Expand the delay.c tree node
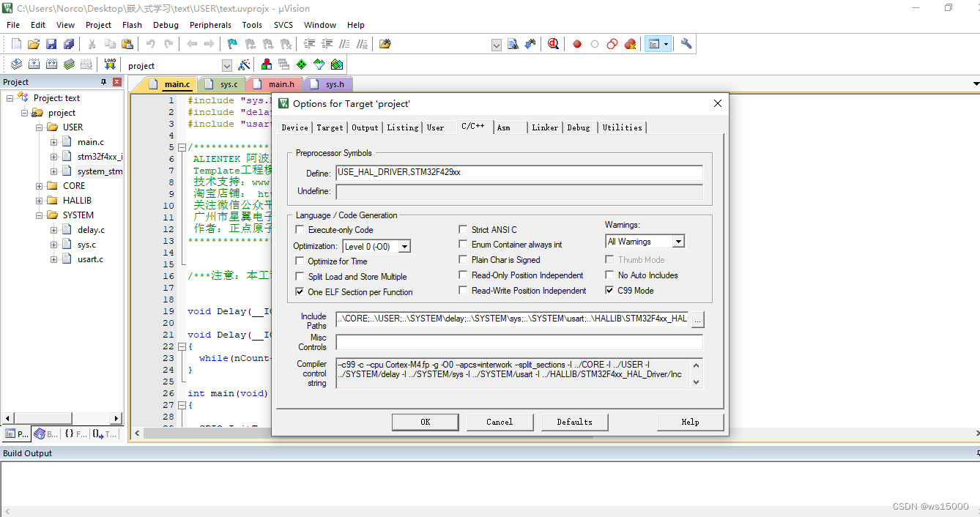Image resolution: width=980 pixels, height=517 pixels. (53, 230)
